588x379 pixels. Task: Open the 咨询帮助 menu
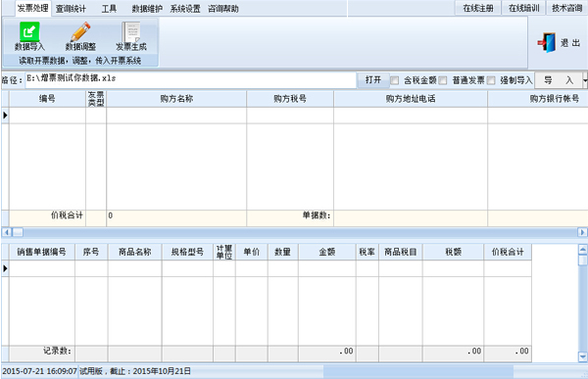(x=223, y=9)
